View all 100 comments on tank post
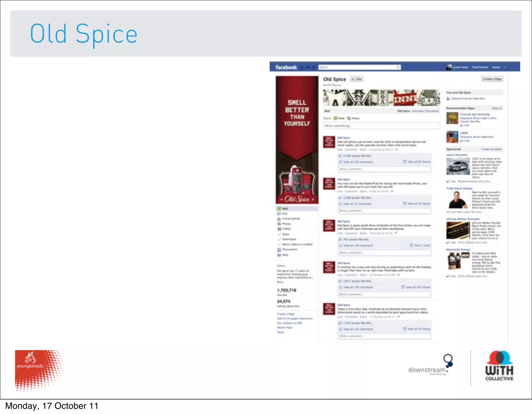 point(358,287)
